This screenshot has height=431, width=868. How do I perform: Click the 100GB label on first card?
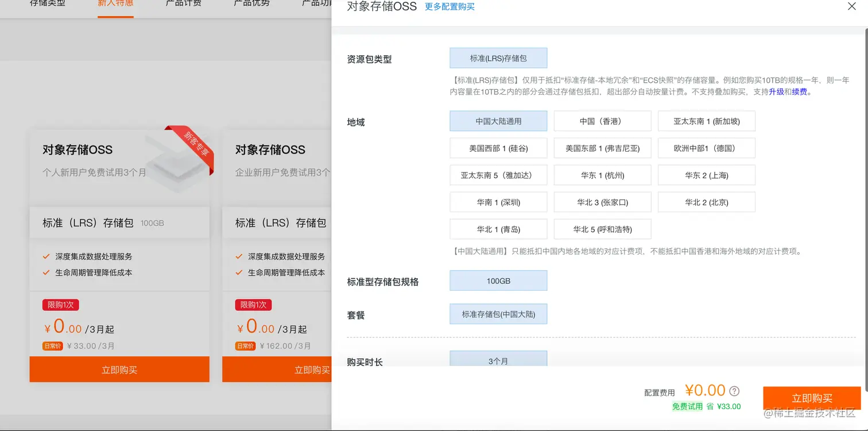[x=152, y=223]
